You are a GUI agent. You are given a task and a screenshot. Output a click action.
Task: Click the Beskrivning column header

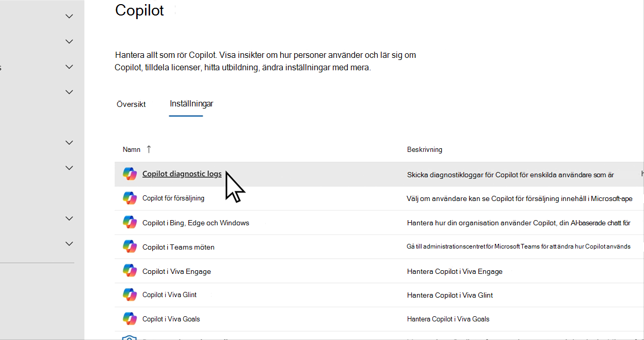(425, 150)
